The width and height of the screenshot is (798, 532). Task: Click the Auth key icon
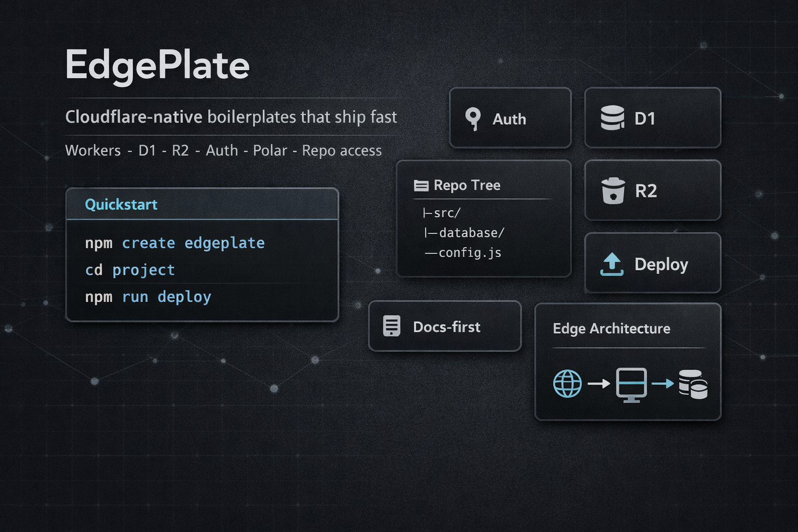[473, 119]
